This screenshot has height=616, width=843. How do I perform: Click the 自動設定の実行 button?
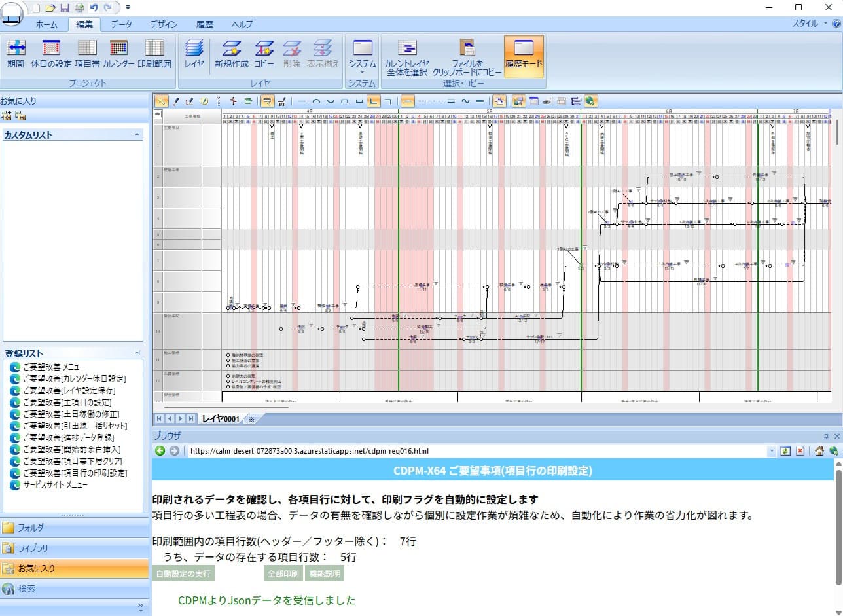[183, 574]
